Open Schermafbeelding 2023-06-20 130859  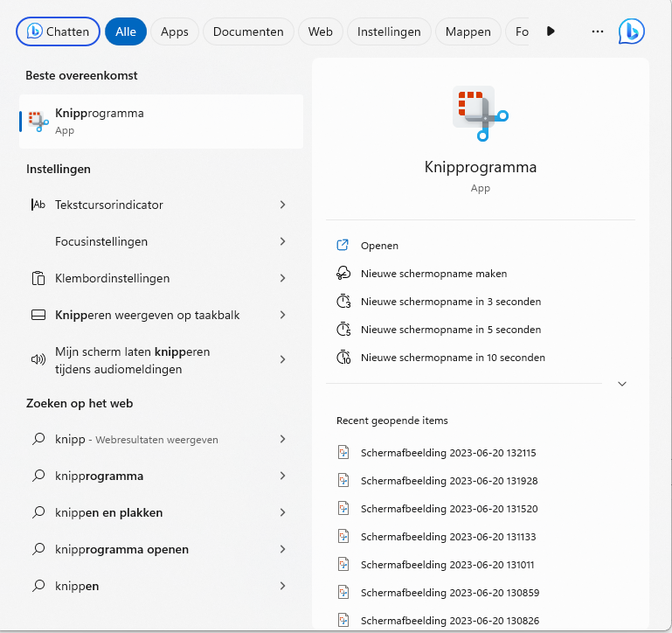pos(450,593)
